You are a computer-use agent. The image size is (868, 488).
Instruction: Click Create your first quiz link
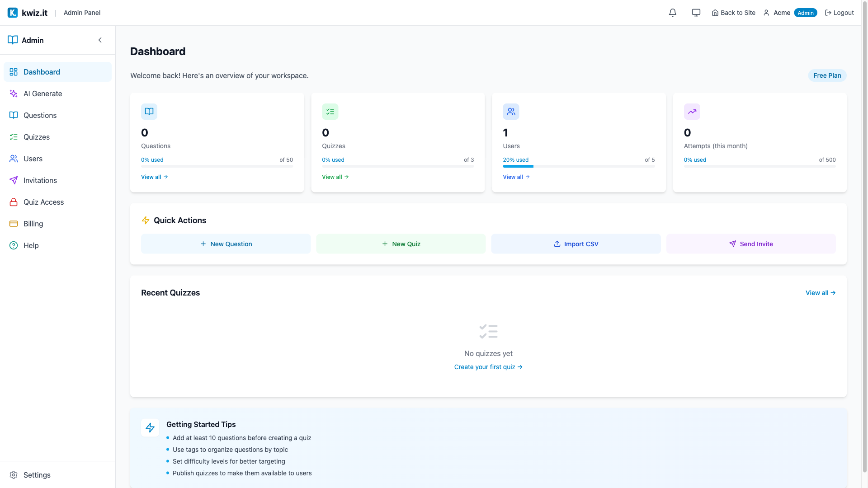488,367
